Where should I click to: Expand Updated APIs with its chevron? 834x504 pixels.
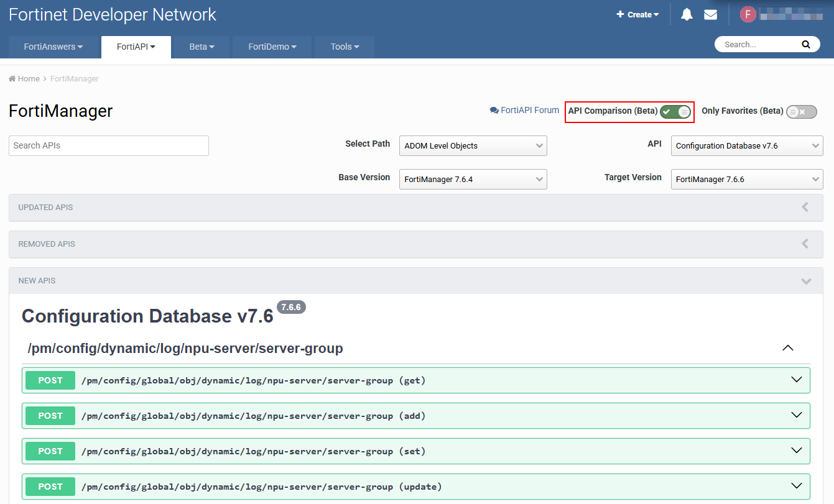(x=805, y=208)
